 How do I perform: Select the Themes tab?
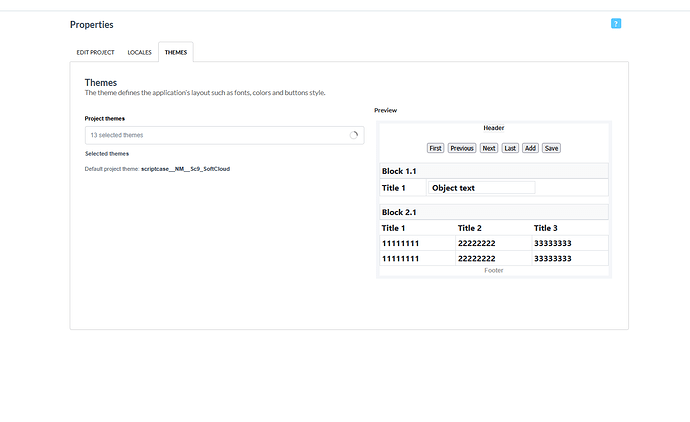click(176, 52)
